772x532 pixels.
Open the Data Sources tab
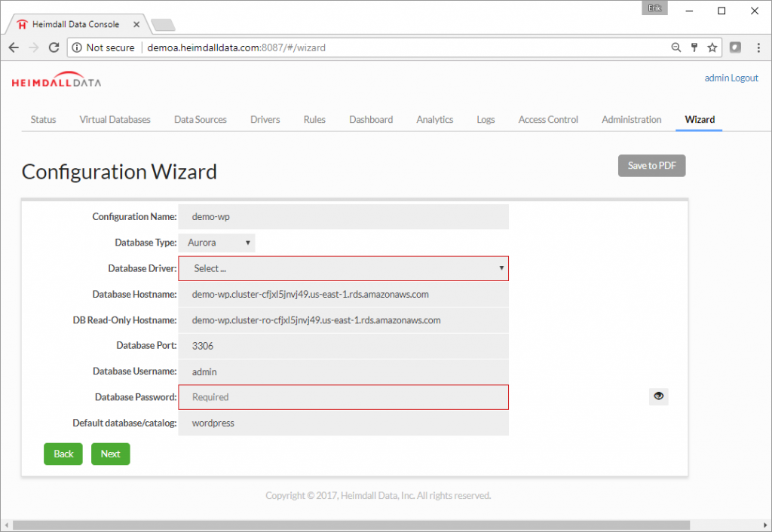201,120
